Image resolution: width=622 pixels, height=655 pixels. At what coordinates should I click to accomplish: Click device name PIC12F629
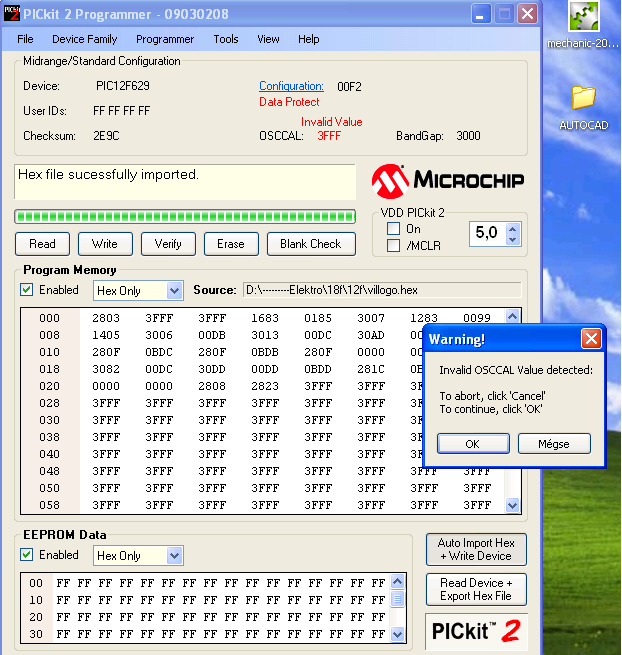(x=123, y=86)
